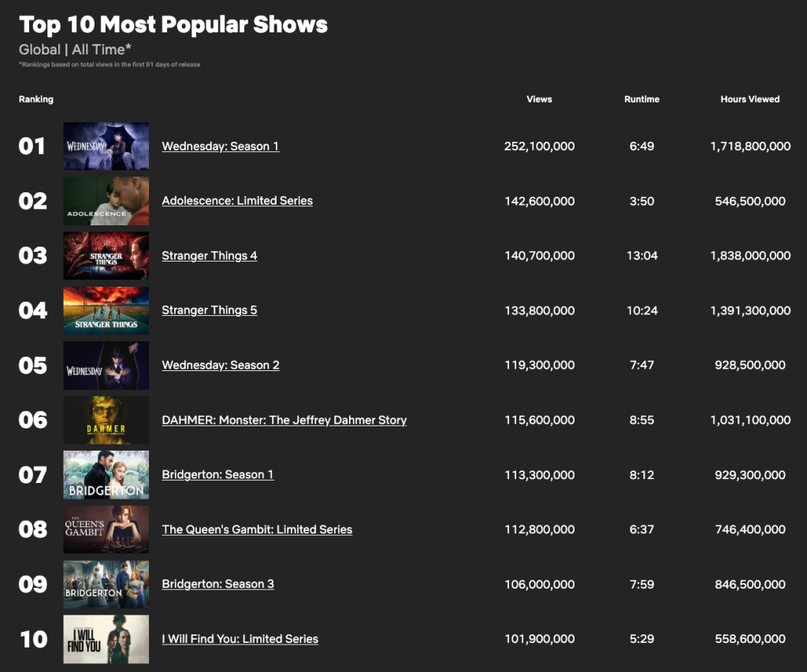The height and width of the screenshot is (672, 807).
Task: Click the Stranger Things 4 thumbnail
Action: tap(106, 256)
